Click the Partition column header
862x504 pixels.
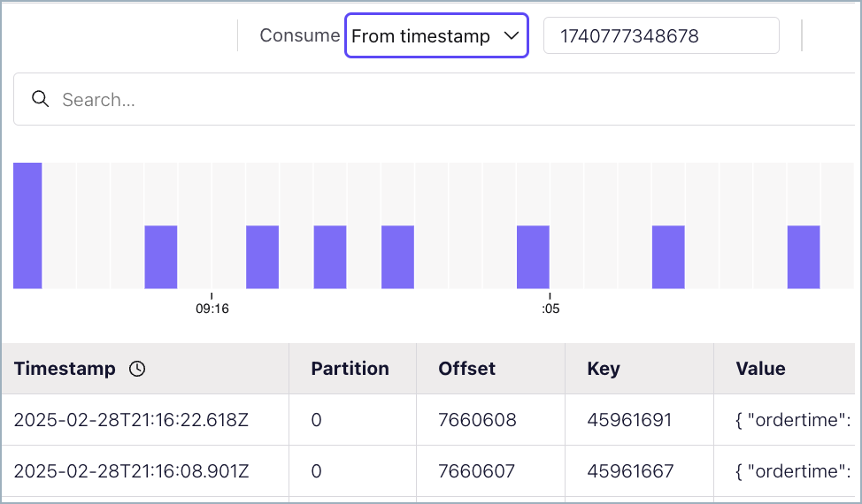350,369
